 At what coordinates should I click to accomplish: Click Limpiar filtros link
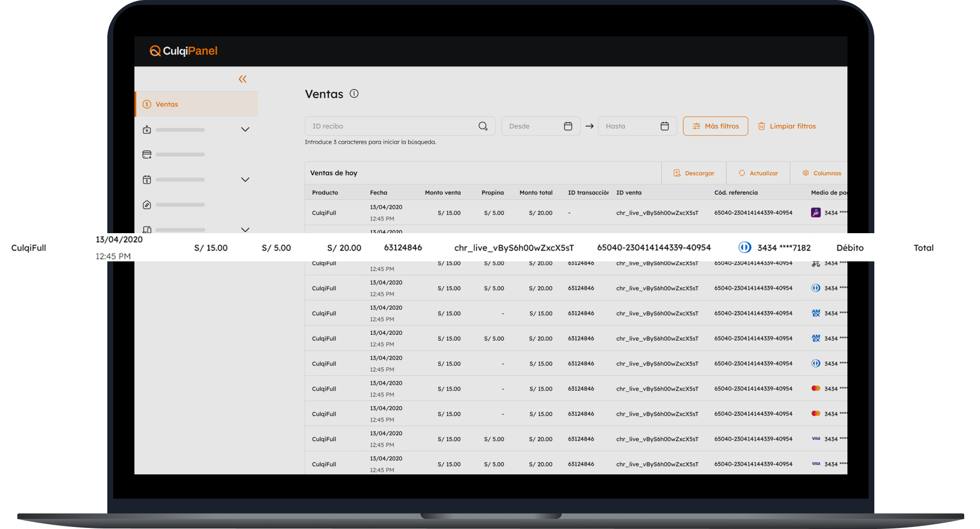[x=787, y=126]
